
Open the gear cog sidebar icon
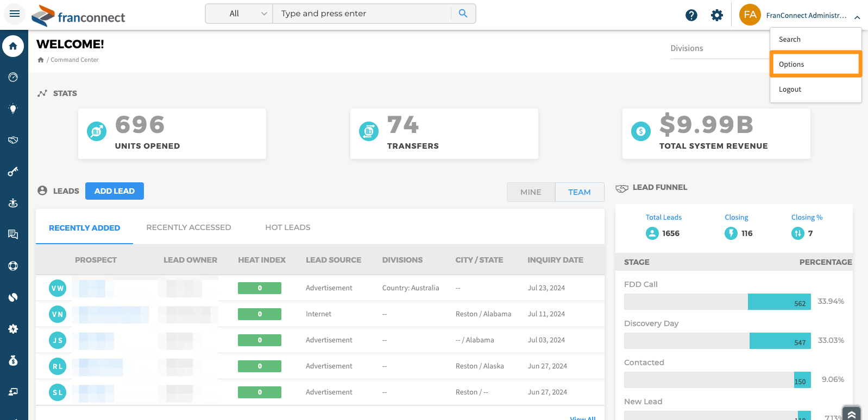click(x=13, y=329)
